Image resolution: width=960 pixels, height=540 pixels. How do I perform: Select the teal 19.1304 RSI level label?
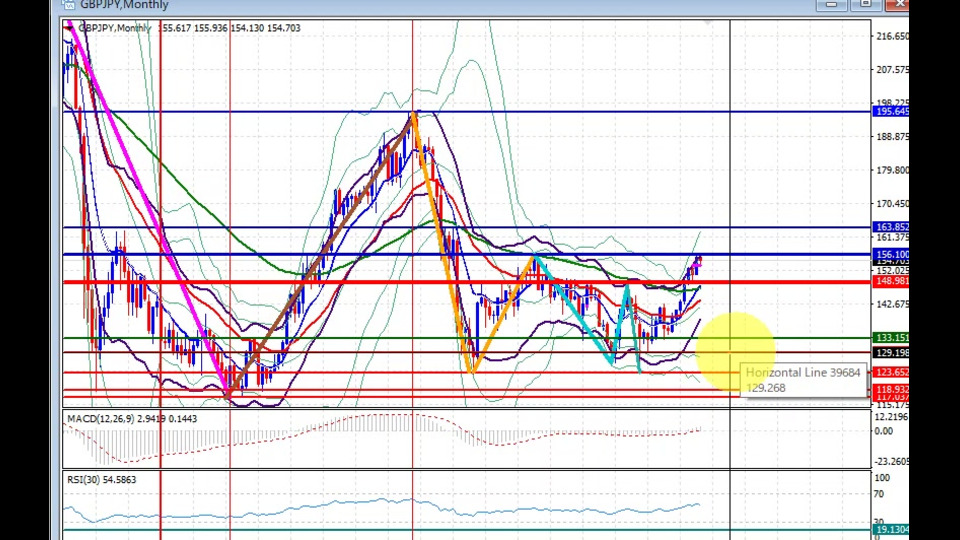[891, 530]
